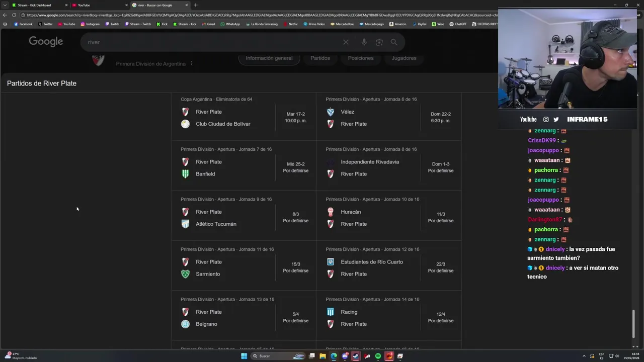The width and height of the screenshot is (644, 362).
Task: Open File Explorer from the taskbar
Action: tap(323, 356)
